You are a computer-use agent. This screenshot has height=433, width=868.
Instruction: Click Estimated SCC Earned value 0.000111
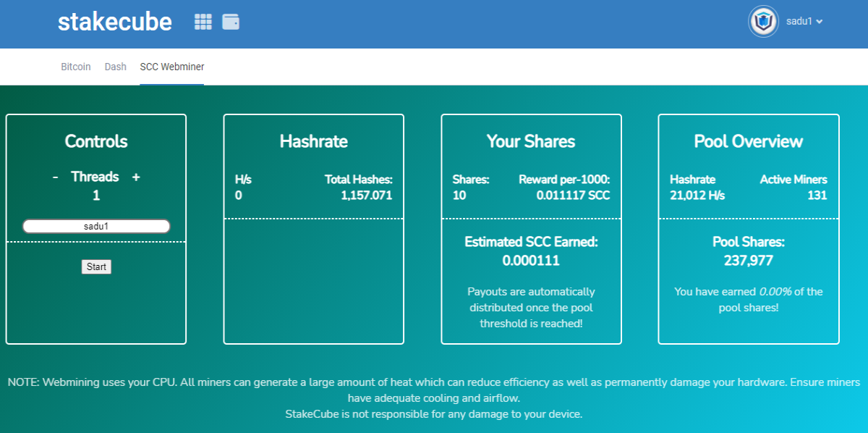[x=531, y=261]
